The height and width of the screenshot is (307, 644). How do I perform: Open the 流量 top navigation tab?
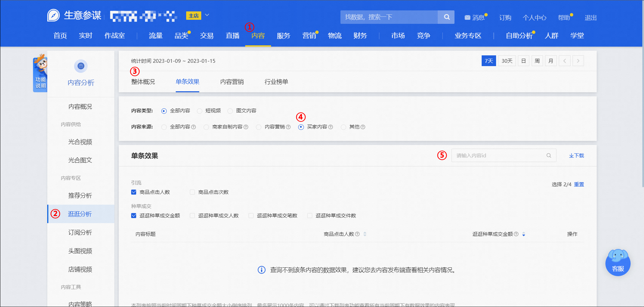tap(156, 36)
